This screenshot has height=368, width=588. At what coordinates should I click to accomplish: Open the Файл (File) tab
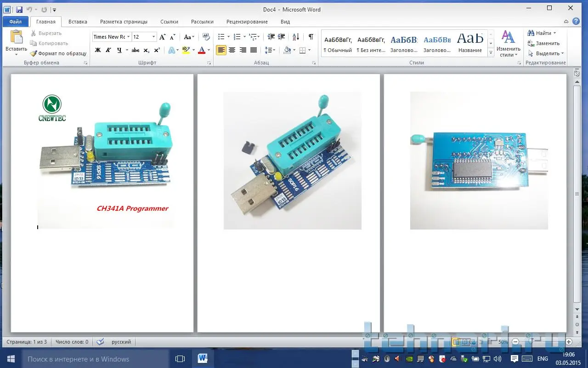16,22
